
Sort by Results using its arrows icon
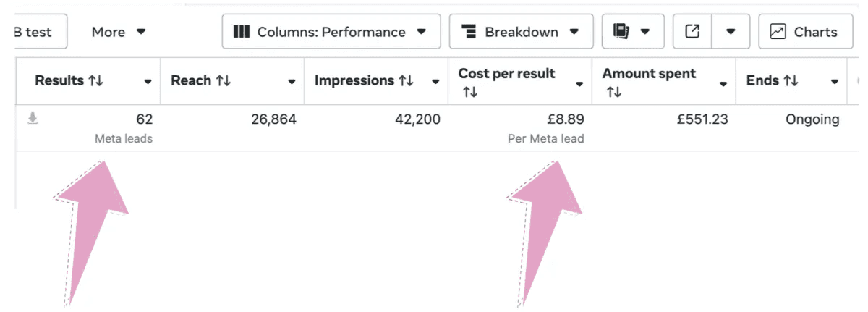click(x=95, y=81)
